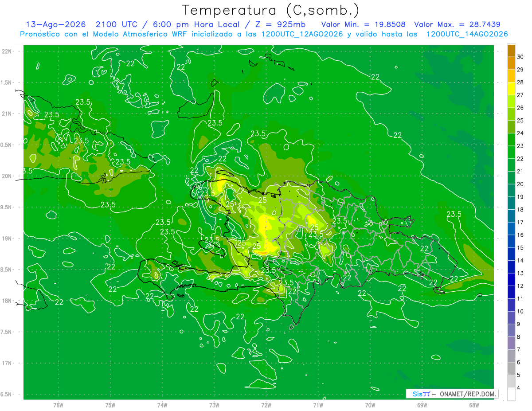Viewport: 532px width, 411px height.
Task: Click the color scale value "14"
Action: coord(520,261)
